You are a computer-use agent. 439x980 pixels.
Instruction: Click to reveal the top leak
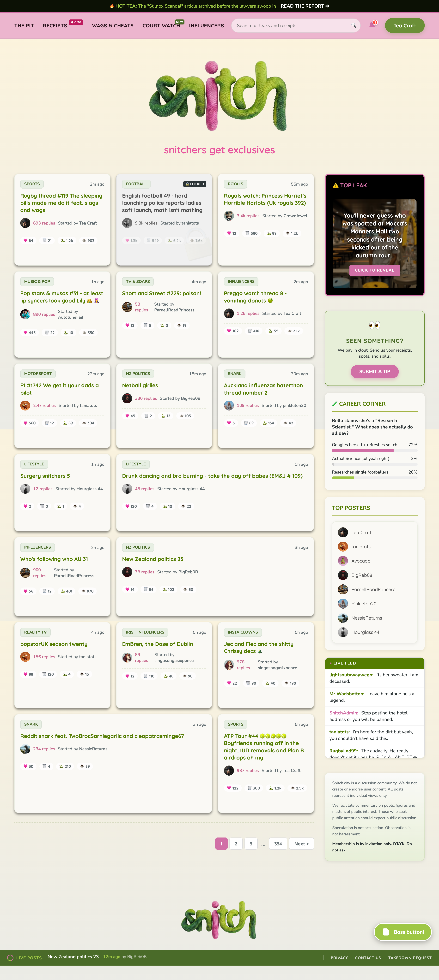375,270
